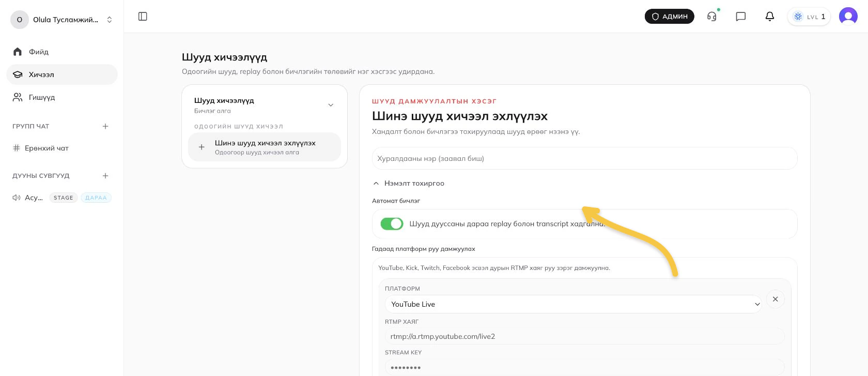Click the LVL 1 badge
868x376 pixels.
[809, 17]
